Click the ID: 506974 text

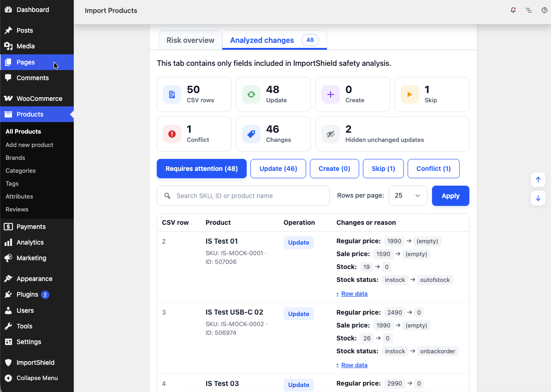click(x=221, y=333)
